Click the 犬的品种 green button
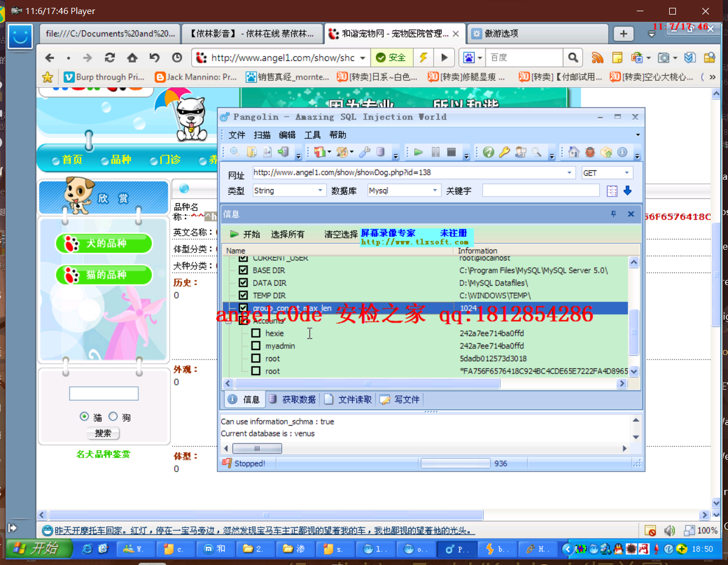The width and height of the screenshot is (728, 565). [104, 244]
